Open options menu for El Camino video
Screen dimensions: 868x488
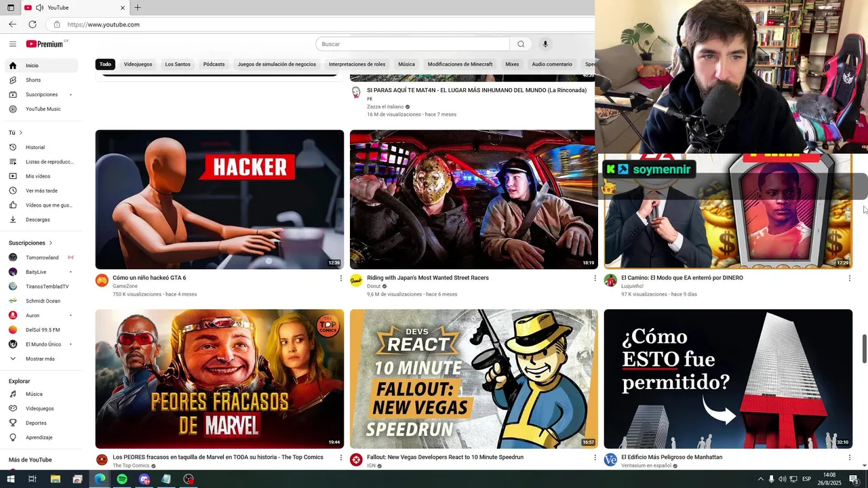[x=850, y=278]
